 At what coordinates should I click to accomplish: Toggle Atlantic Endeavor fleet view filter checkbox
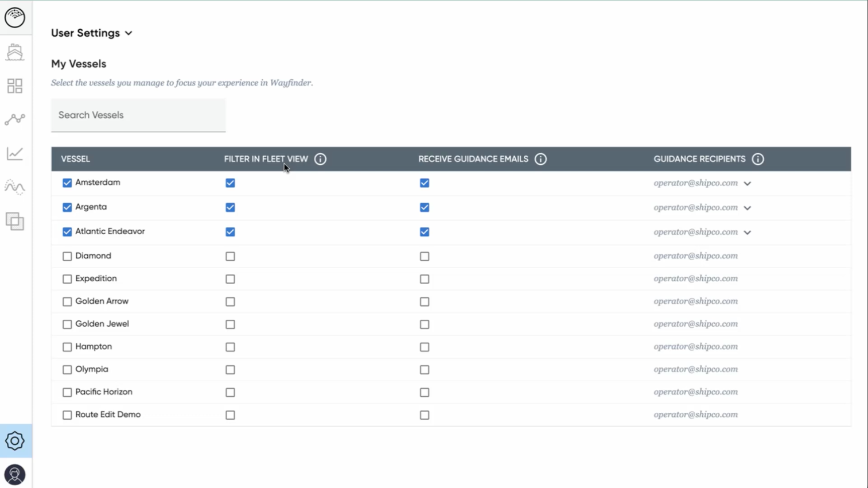tap(230, 232)
